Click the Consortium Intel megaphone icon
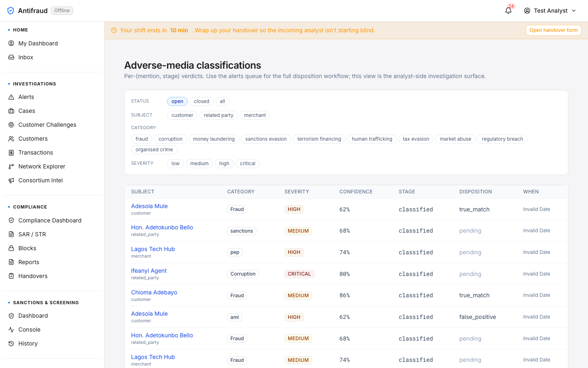Screen dimensions: 588x368 11,180
